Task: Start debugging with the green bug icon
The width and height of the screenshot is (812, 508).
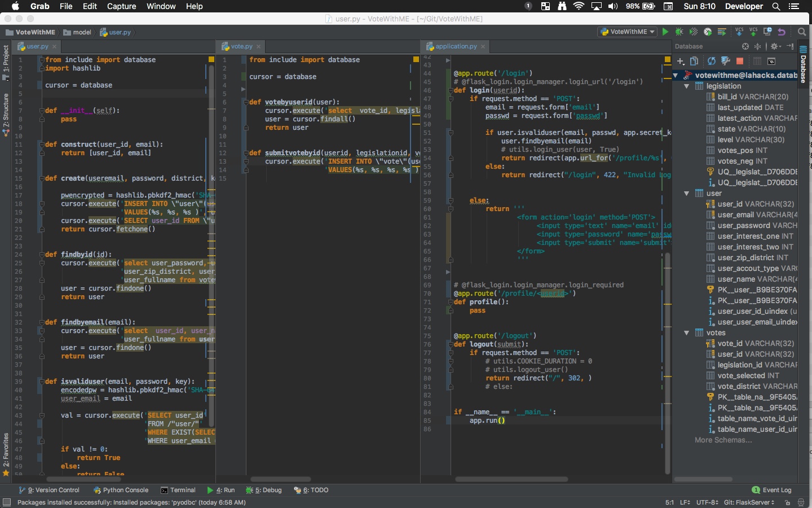Action: tap(679, 32)
